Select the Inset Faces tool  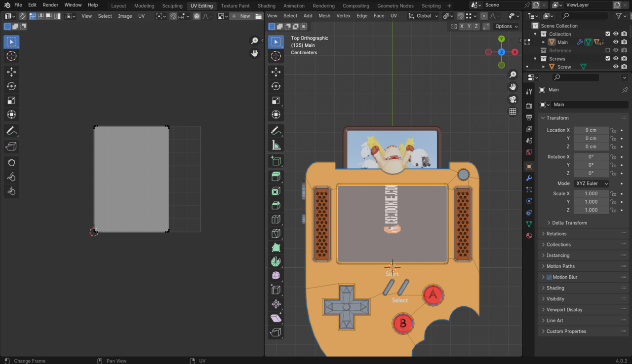[276, 191]
